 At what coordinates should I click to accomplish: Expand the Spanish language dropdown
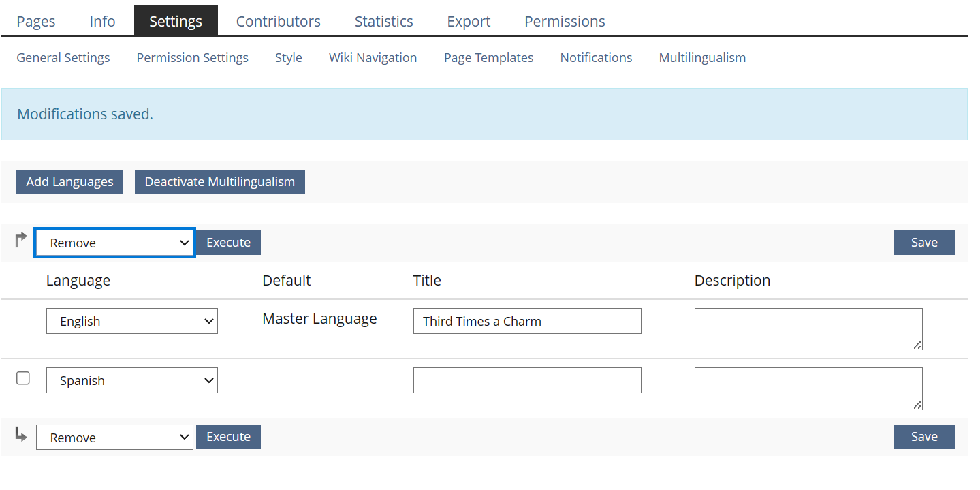pyautogui.click(x=132, y=381)
